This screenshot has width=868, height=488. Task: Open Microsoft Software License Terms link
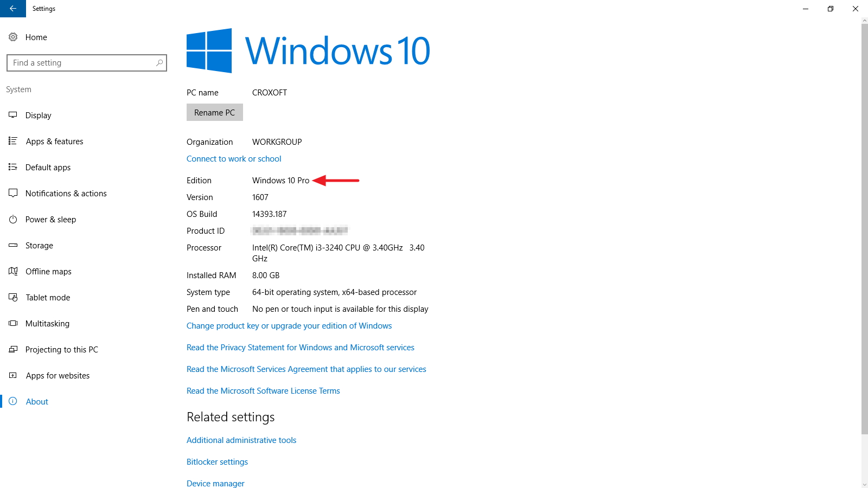pos(263,391)
